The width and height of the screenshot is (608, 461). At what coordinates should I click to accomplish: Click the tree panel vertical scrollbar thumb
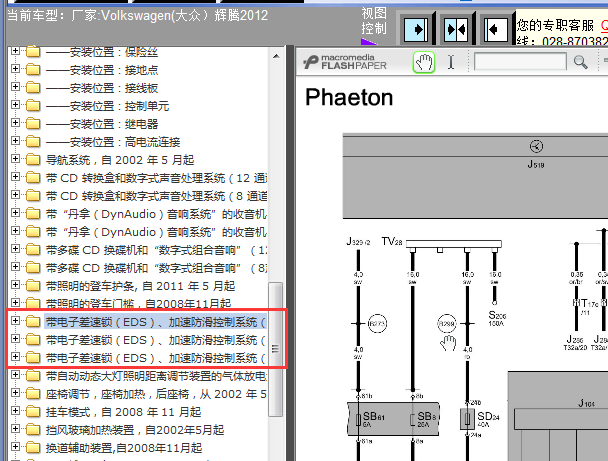click(275, 349)
